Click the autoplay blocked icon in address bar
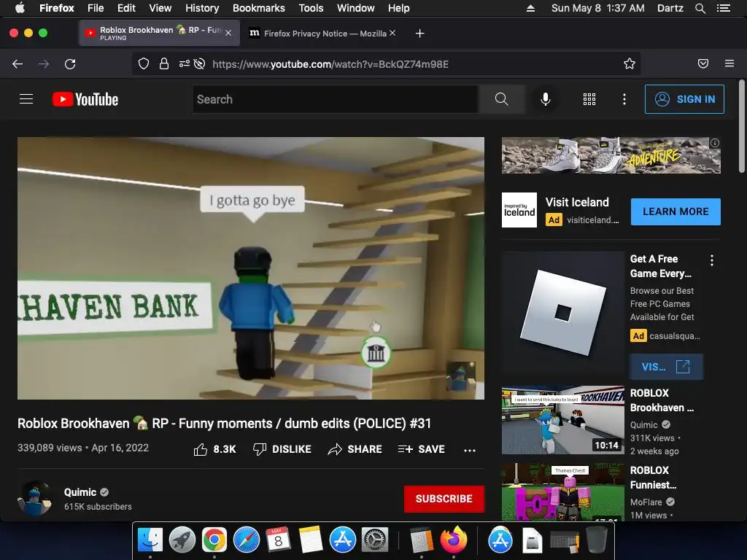This screenshot has height=560, width=747. click(x=200, y=64)
